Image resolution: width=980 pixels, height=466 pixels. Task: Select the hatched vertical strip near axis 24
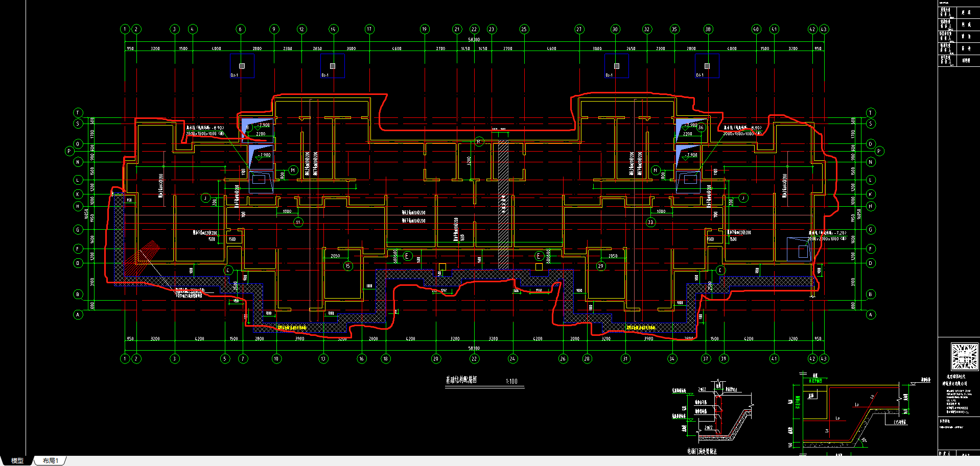503,205
